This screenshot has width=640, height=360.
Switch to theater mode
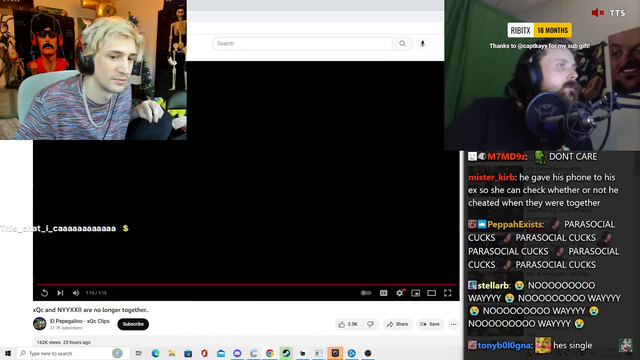pyautogui.click(x=431, y=293)
